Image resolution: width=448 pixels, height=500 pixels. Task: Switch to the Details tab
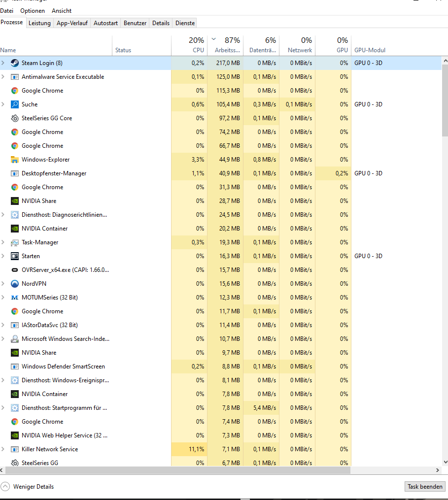pyautogui.click(x=161, y=23)
